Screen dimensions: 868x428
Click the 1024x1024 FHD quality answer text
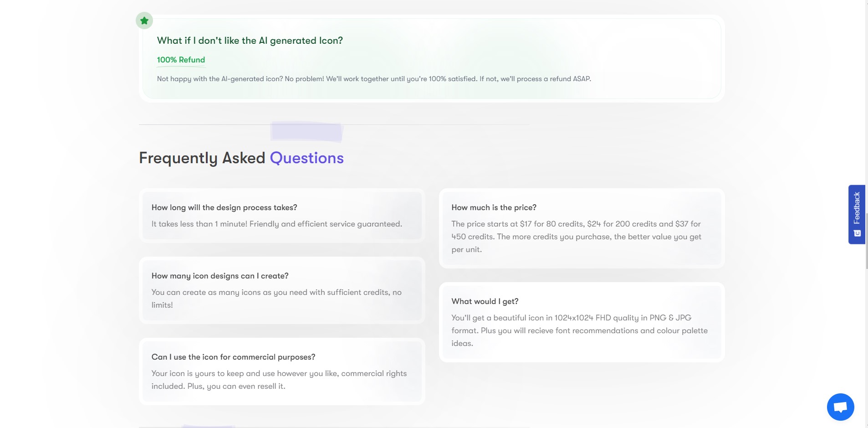(579, 330)
